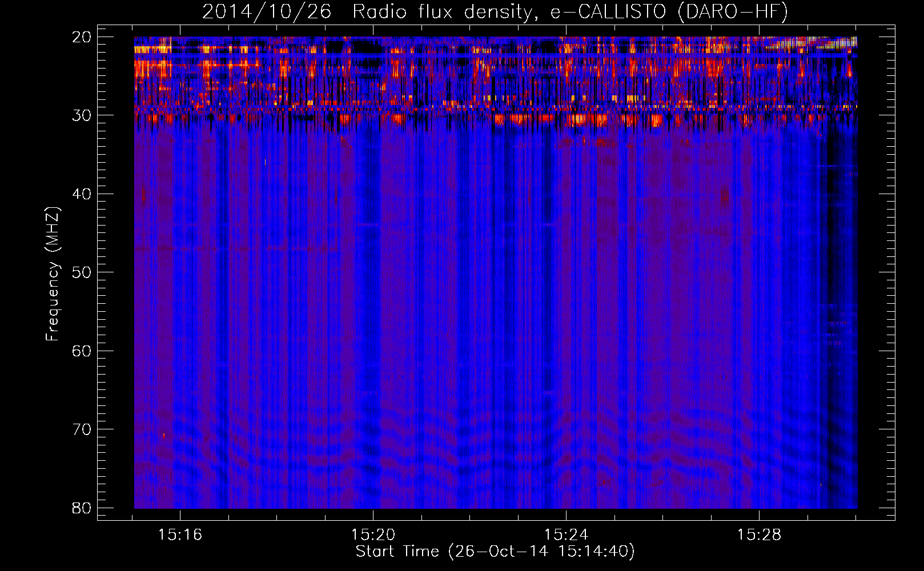Viewport: 924px width, 571px height.
Task: Click the 40 MHz frequency tick label
Action: (x=82, y=194)
